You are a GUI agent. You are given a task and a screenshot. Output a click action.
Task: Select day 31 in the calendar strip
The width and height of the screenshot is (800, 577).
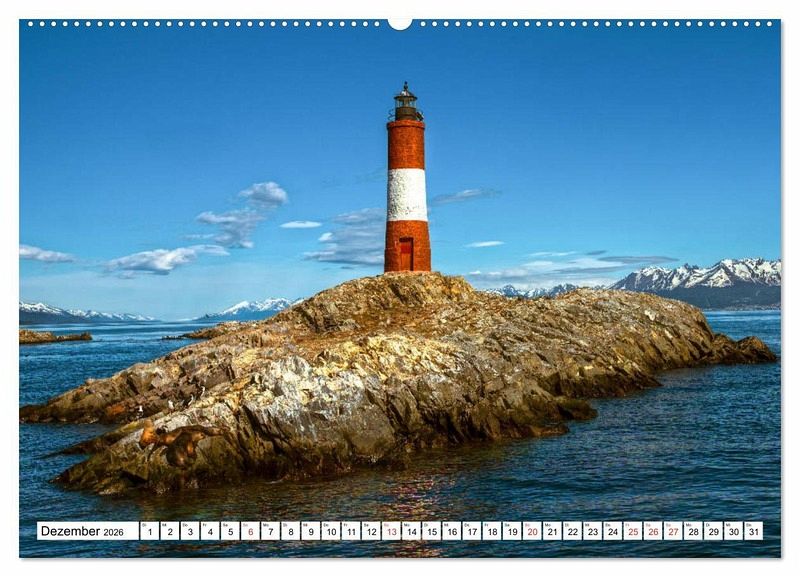[x=754, y=531]
